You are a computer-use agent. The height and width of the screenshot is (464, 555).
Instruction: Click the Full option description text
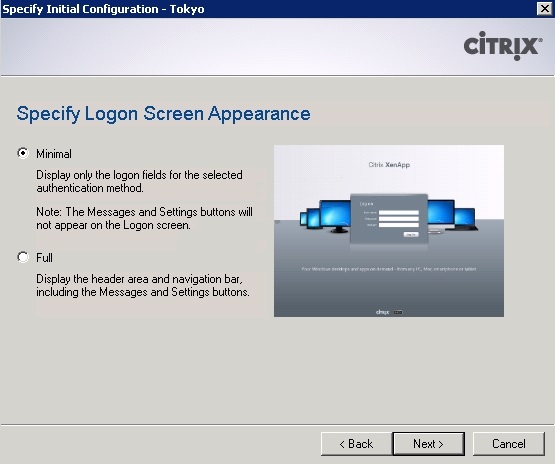(143, 286)
